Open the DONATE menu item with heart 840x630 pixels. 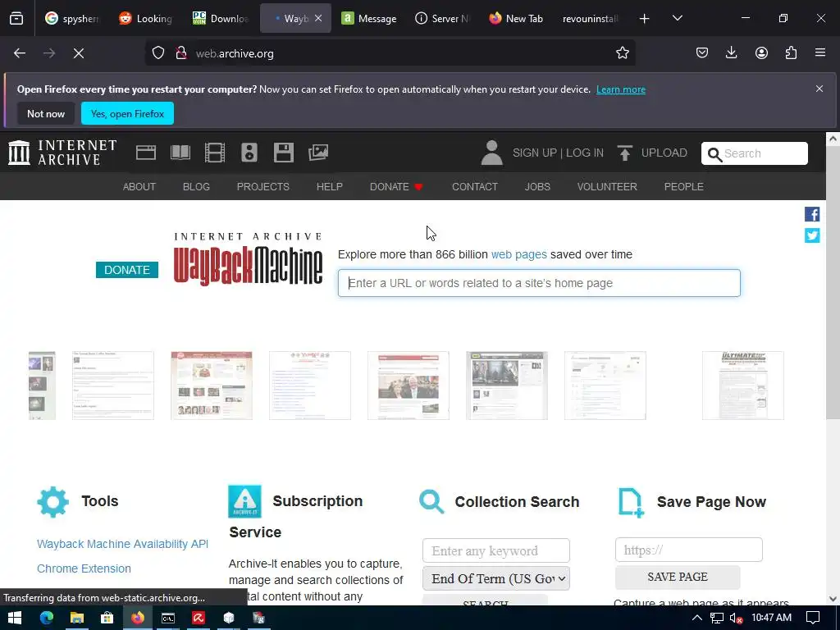pos(396,186)
